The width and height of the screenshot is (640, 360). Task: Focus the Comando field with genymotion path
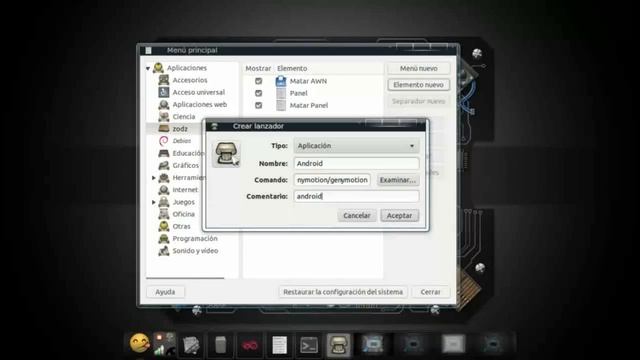tap(332, 180)
